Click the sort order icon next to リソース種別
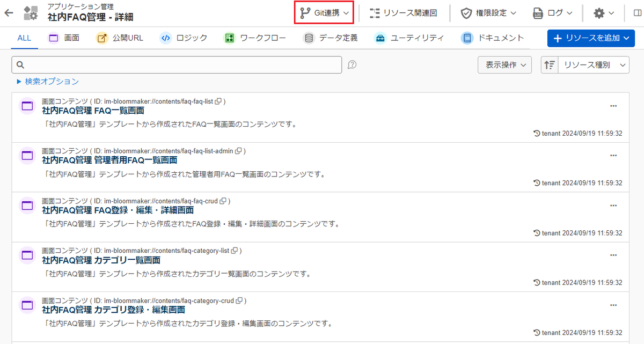Viewport: 644px width, 344px height. click(548, 64)
